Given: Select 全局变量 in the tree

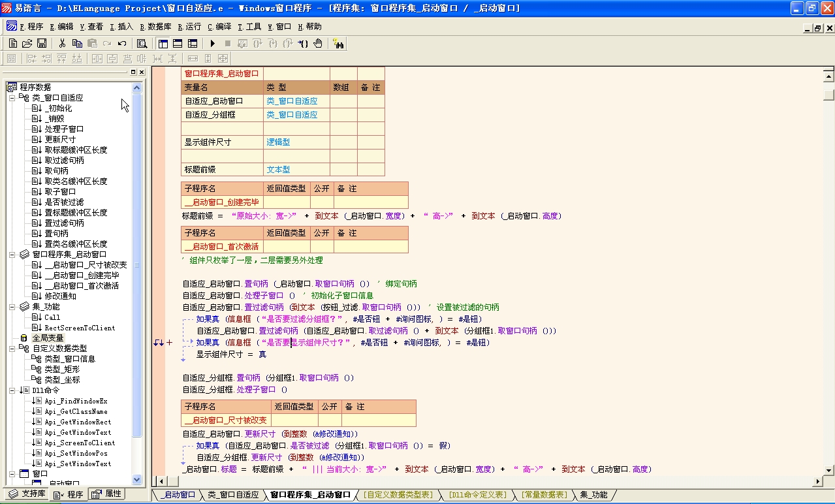Looking at the screenshot, I should point(48,338).
